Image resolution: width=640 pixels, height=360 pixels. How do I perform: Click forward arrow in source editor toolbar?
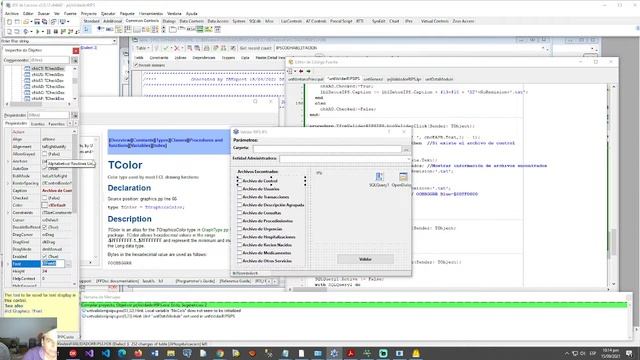[x=308, y=71]
